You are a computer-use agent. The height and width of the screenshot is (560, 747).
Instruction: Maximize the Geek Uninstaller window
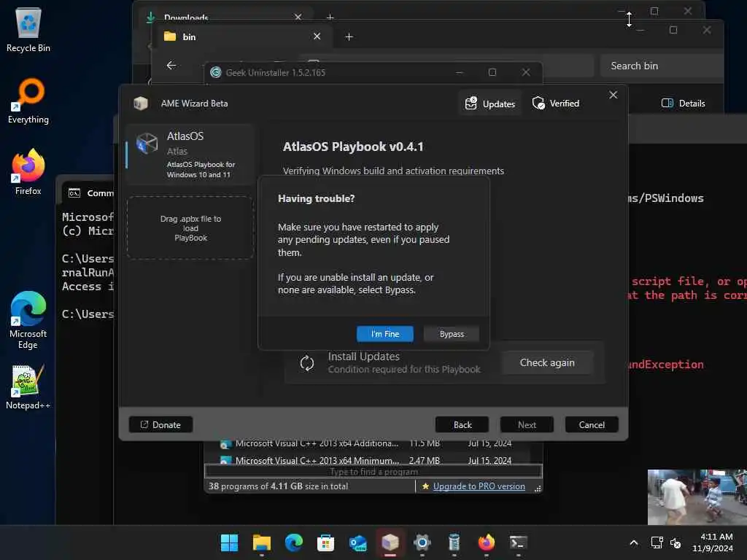492,72
